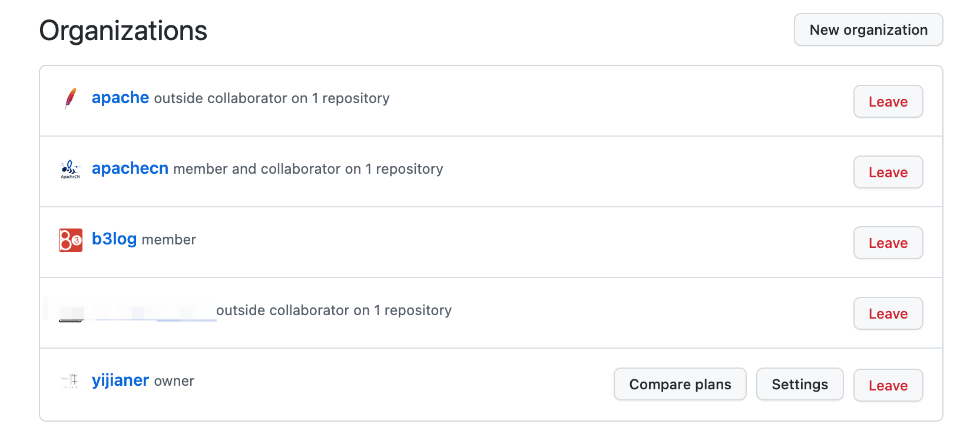Open Compare plans for yijianer
Viewport: 980px width, 437px height.
pyautogui.click(x=680, y=385)
